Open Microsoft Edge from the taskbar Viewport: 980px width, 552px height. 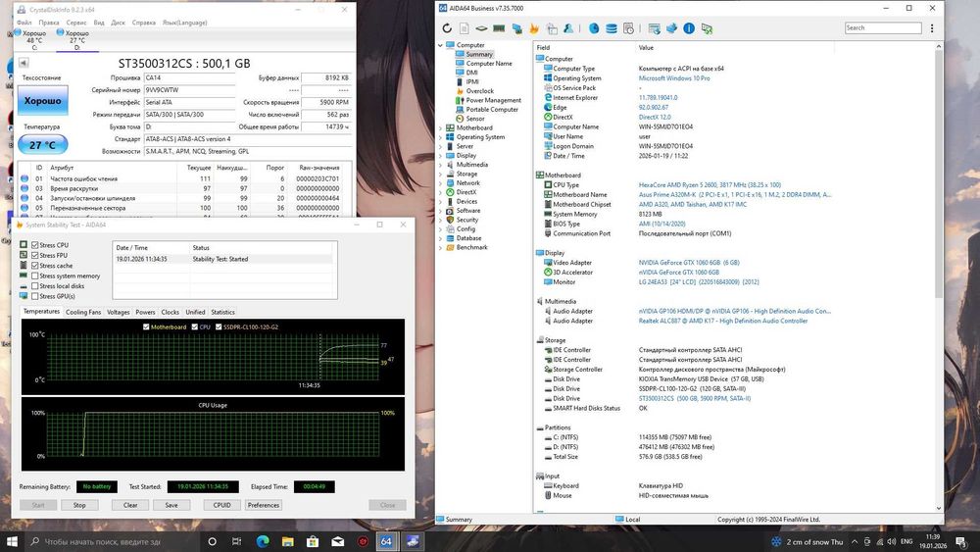point(263,541)
